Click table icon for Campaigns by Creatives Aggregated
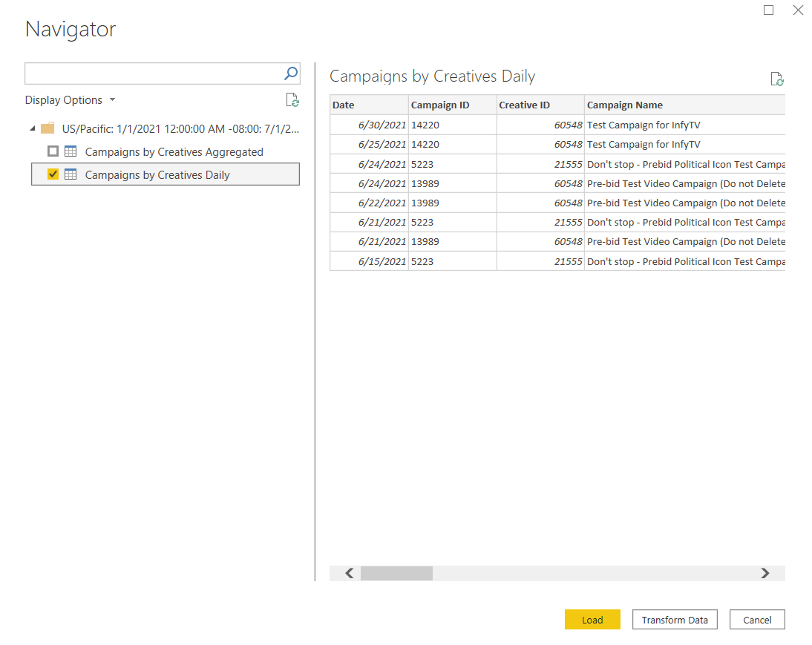 point(71,151)
